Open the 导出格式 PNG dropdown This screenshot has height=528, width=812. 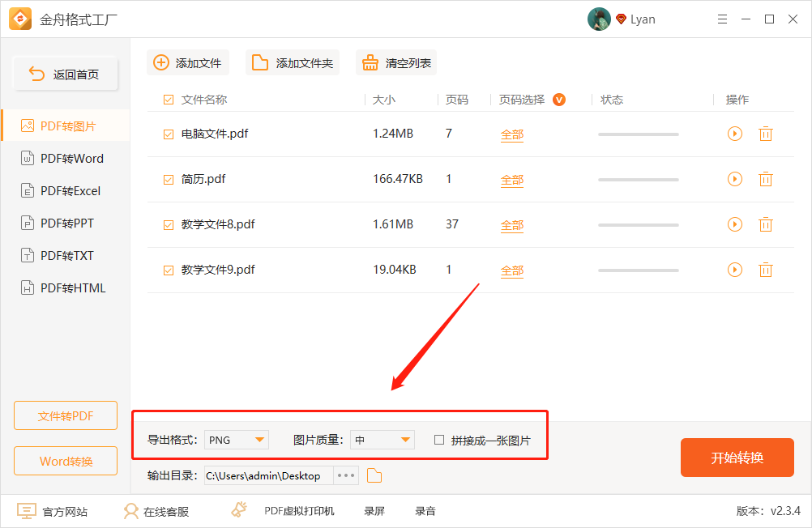coord(237,440)
